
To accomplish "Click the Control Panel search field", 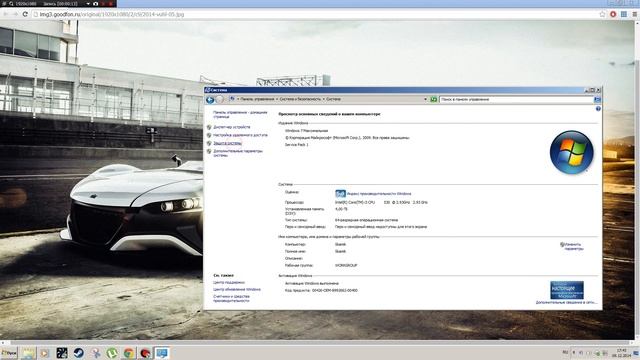I will [516, 99].
